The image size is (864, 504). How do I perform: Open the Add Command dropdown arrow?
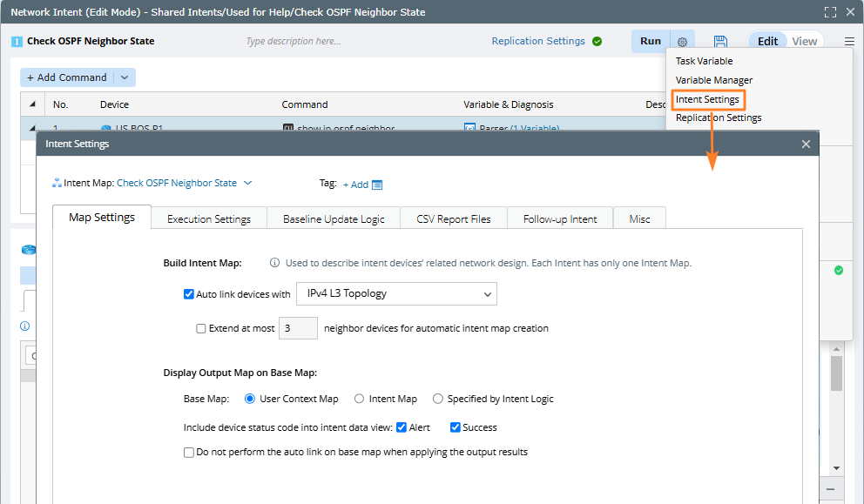(x=125, y=77)
